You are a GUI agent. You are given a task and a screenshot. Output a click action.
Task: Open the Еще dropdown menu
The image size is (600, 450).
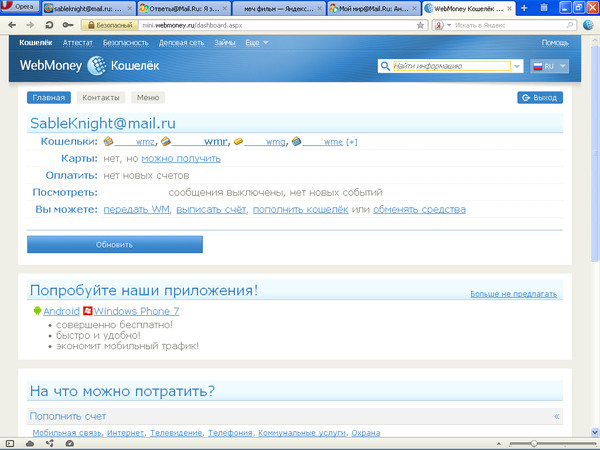tap(257, 43)
